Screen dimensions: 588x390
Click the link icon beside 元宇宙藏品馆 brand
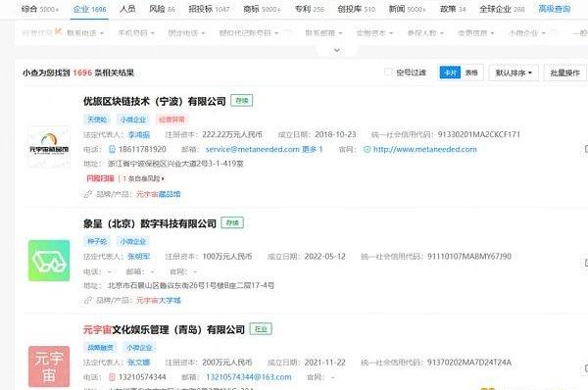point(88,194)
